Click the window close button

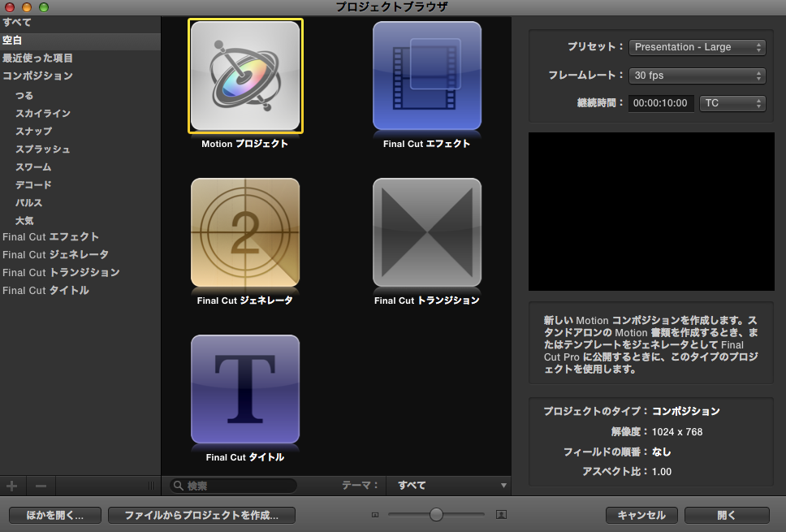coord(10,7)
